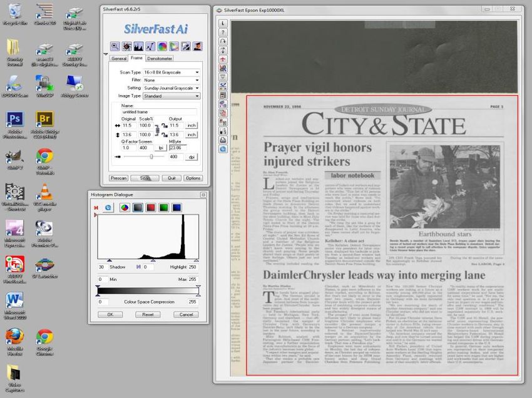The image size is (532, 398).
Task: Click the flip/mirror arrows icon
Action: tap(223, 50)
